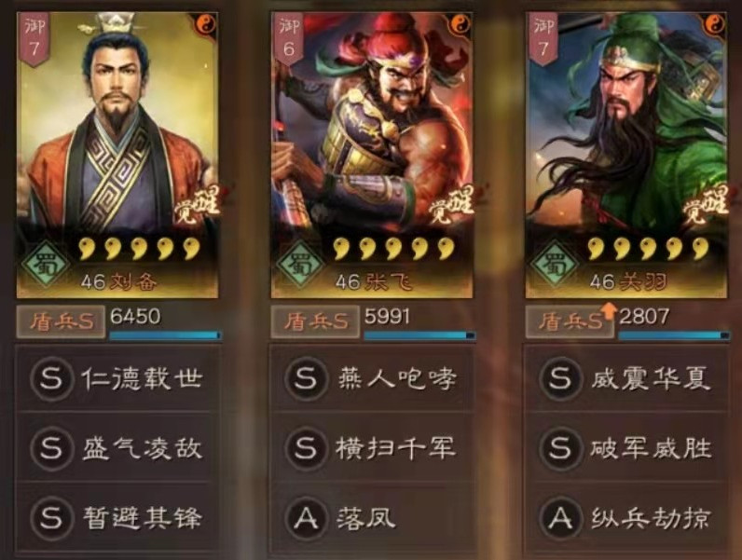Tap the green 蜀 faction badge on 张飞
Viewport: 742px width, 560px height.
point(300,264)
